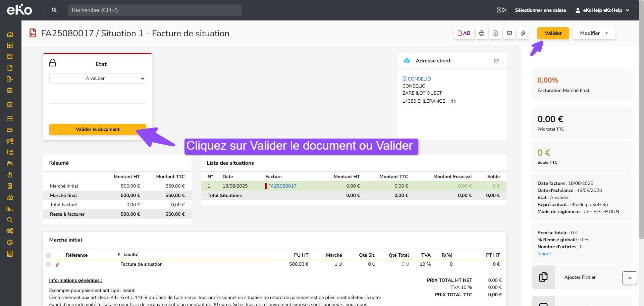644x306 pixels.
Task: Click the map icon next to L4380 EHLERANGE
Action: coord(453,101)
